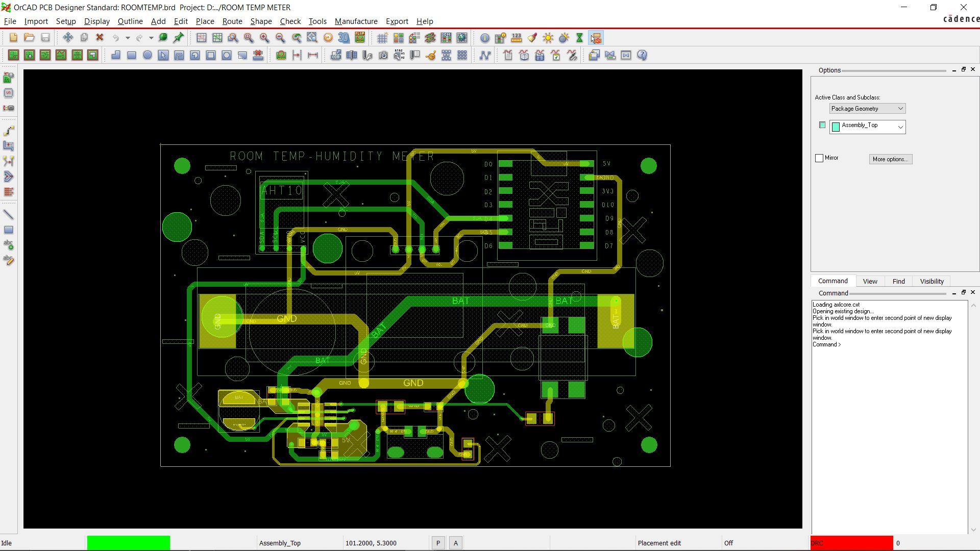Open the Route menu
Viewport: 980px width, 551px height.
tap(232, 21)
